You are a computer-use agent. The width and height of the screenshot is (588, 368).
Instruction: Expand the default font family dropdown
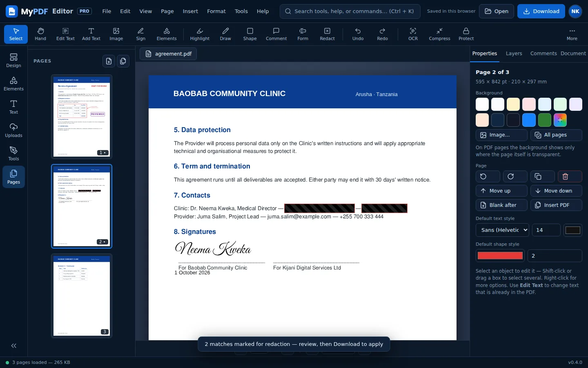[502, 230]
